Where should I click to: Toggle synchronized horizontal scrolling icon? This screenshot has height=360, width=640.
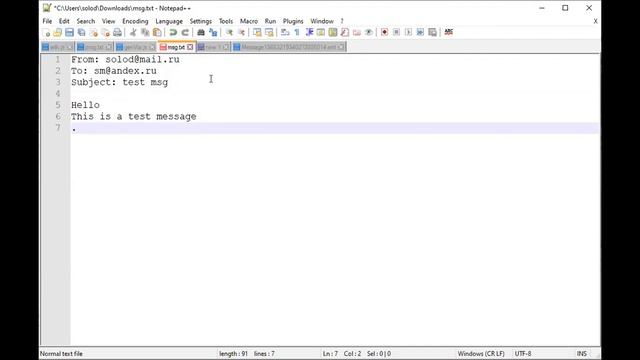pyautogui.click(x=269, y=33)
